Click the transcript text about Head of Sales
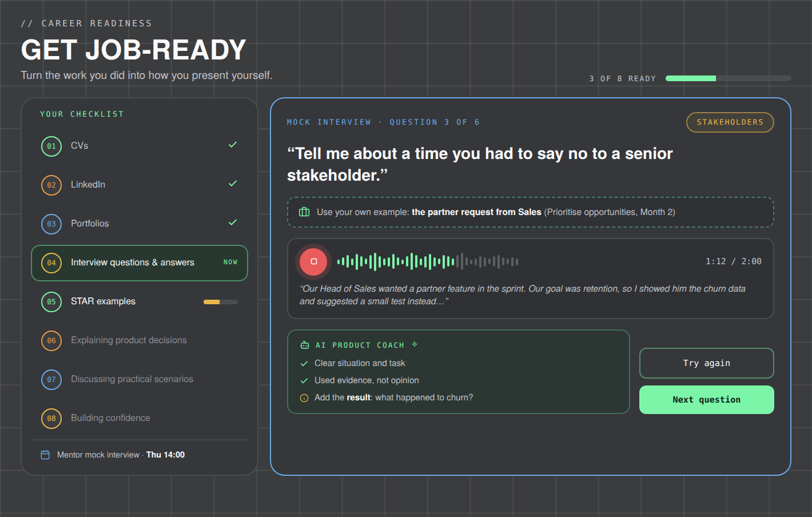Viewport: 812px width, 517px height. 522,295
